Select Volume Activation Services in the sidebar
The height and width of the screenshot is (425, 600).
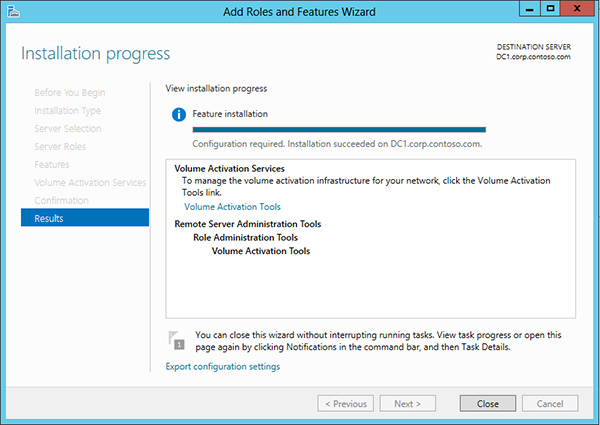[90, 182]
